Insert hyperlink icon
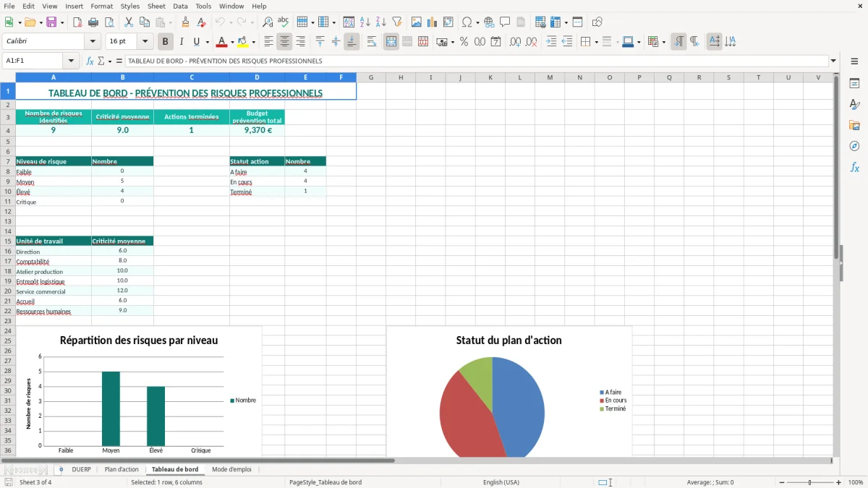The height and width of the screenshot is (488, 868). pyautogui.click(x=489, y=22)
